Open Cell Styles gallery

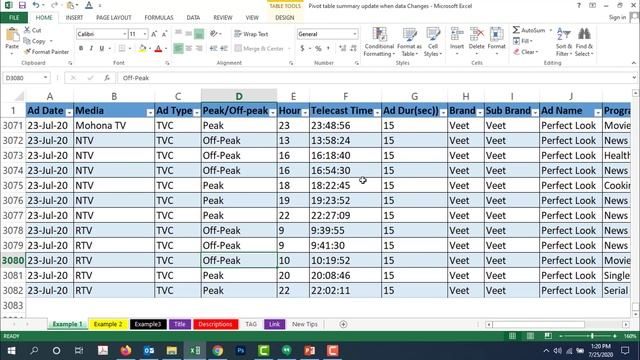pos(433,42)
